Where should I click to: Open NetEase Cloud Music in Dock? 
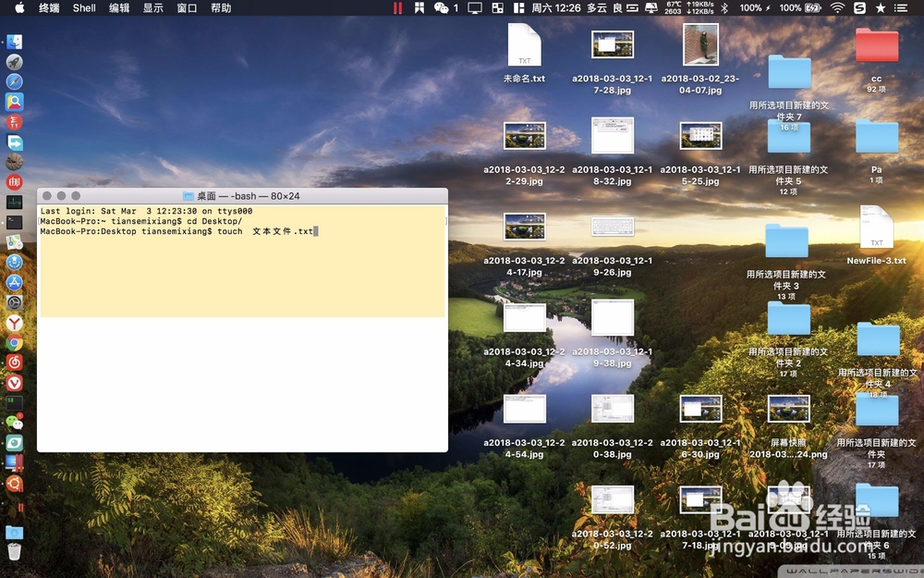pyautogui.click(x=14, y=363)
